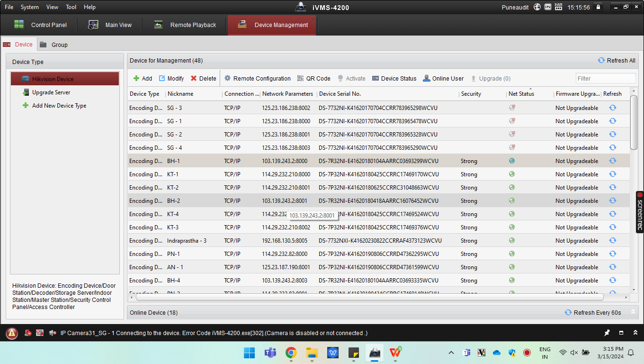The width and height of the screenshot is (644, 364).
Task: Refresh the SG - 1 device row
Action: (612, 121)
